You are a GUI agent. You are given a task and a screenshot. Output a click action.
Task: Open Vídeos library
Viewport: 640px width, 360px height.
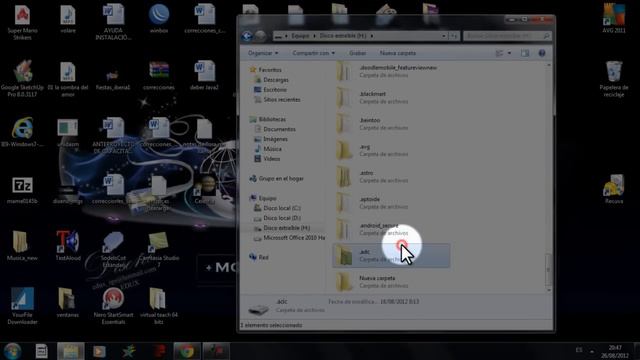pos(271,159)
